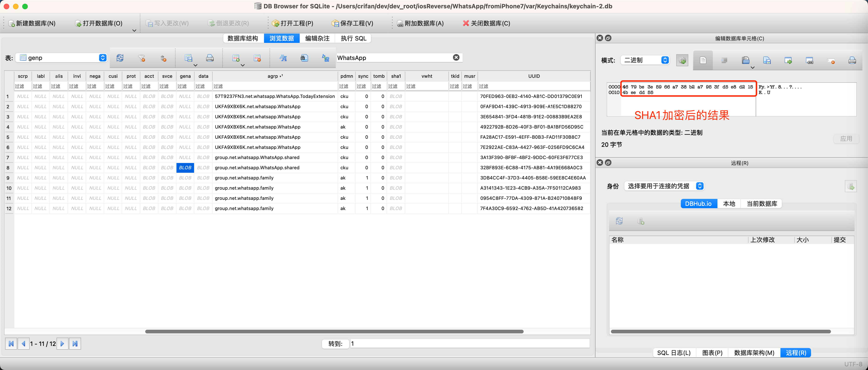Clear sorting using the sort-remove icon
This screenshot has height=370, width=868.
pos(163,58)
